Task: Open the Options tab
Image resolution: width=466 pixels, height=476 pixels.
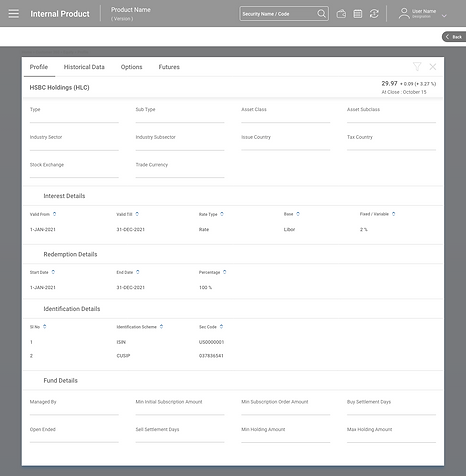Action: [131, 67]
